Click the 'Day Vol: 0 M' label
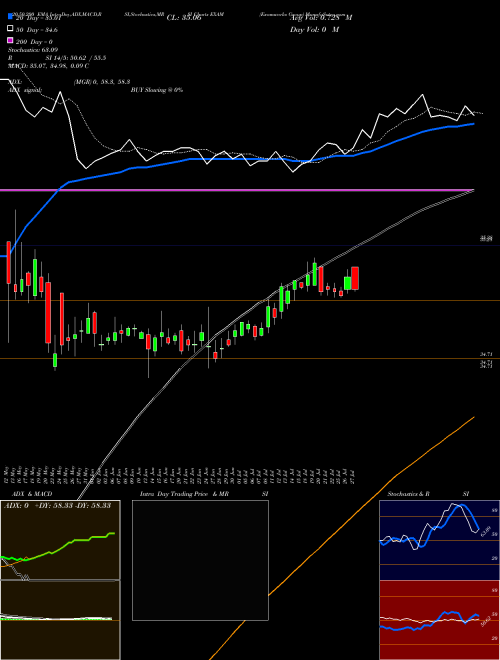This screenshot has height=660, width=500. click(314, 29)
